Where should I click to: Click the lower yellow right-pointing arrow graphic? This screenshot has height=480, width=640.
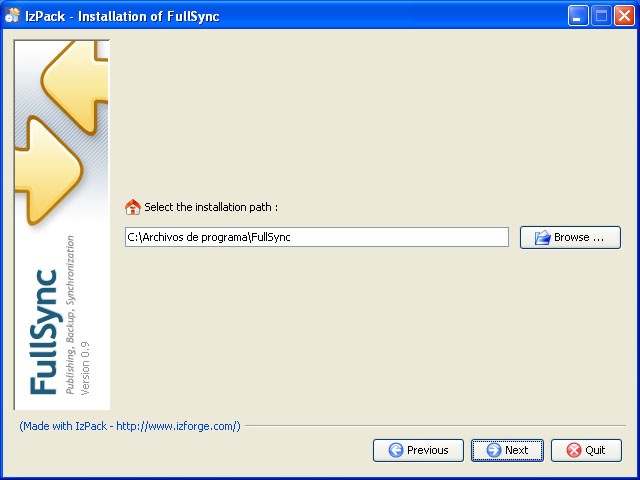pyautogui.click(x=48, y=170)
